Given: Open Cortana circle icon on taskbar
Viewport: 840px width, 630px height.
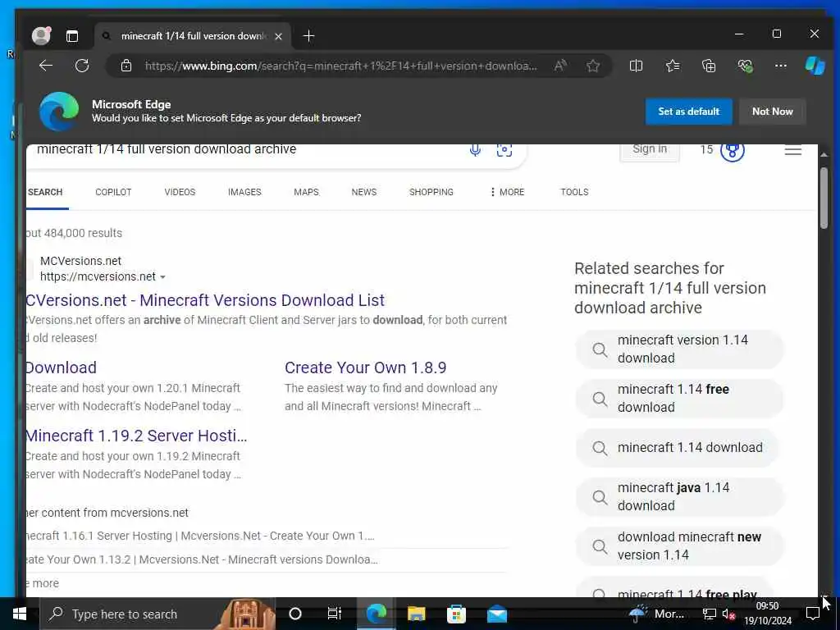Looking at the screenshot, I should click(x=295, y=614).
